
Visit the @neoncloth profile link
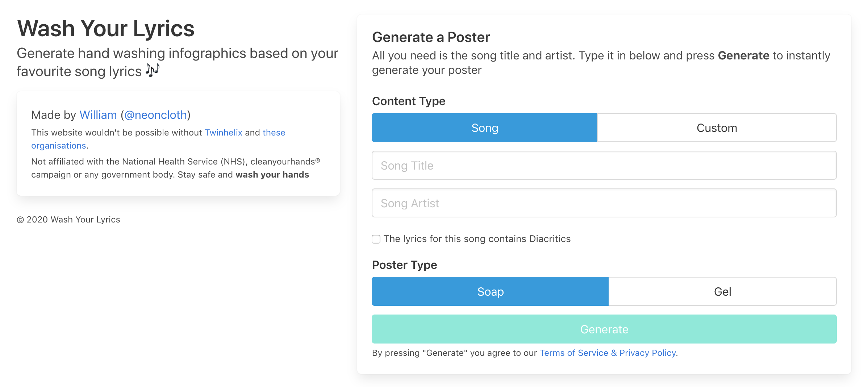(155, 115)
